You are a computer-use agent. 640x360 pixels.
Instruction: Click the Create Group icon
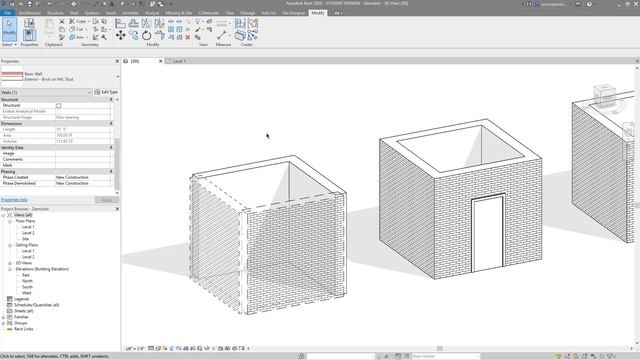(253, 23)
